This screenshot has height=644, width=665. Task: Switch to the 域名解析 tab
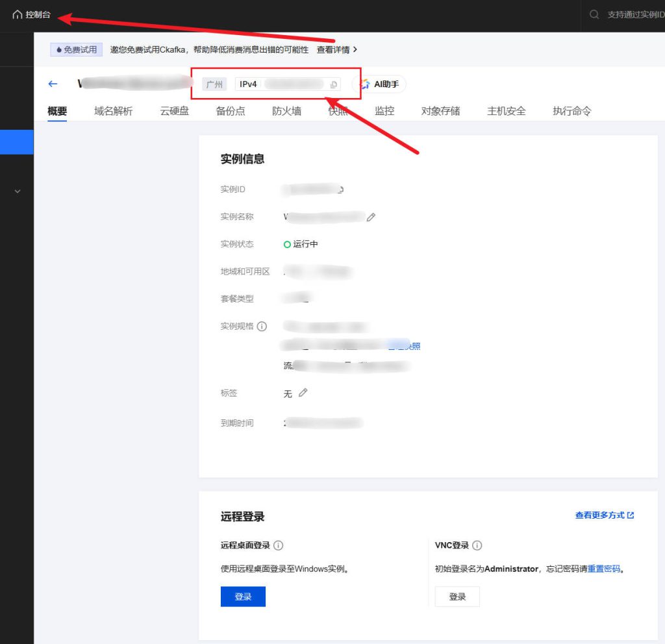(x=113, y=111)
